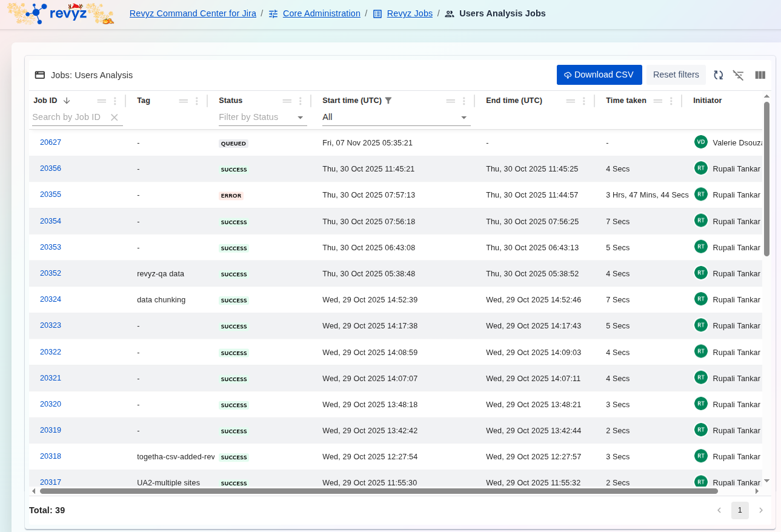Type in Search by Job ID field
This screenshot has width=781, height=532.
(68, 118)
